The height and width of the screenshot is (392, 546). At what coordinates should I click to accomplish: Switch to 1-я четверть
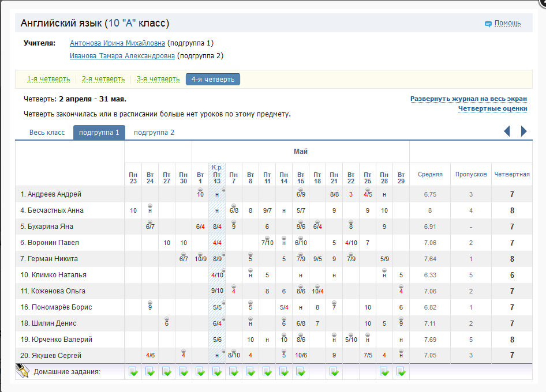point(48,80)
